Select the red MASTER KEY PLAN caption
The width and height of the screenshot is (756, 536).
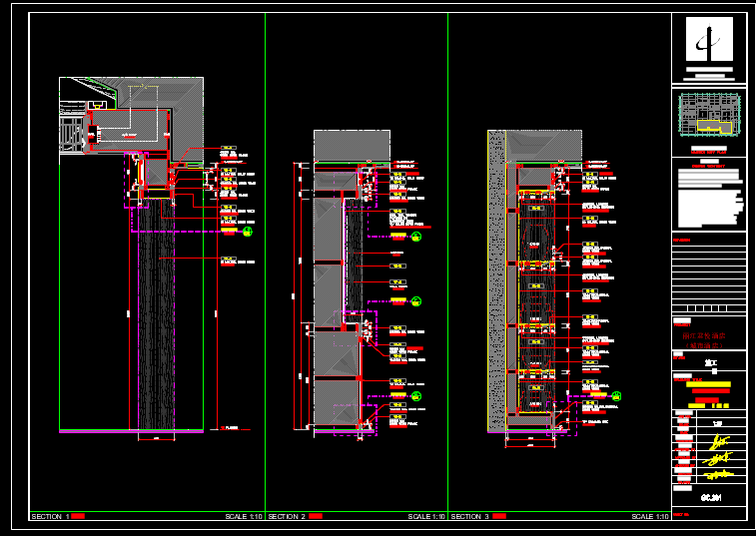[709, 153]
